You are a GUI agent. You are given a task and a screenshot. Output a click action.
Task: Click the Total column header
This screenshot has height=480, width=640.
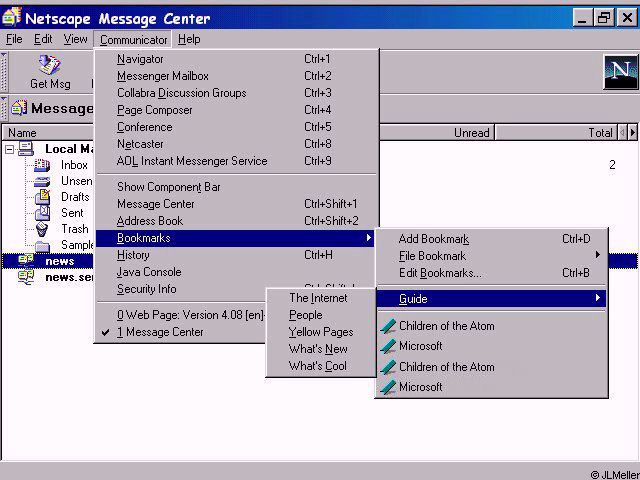click(556, 133)
